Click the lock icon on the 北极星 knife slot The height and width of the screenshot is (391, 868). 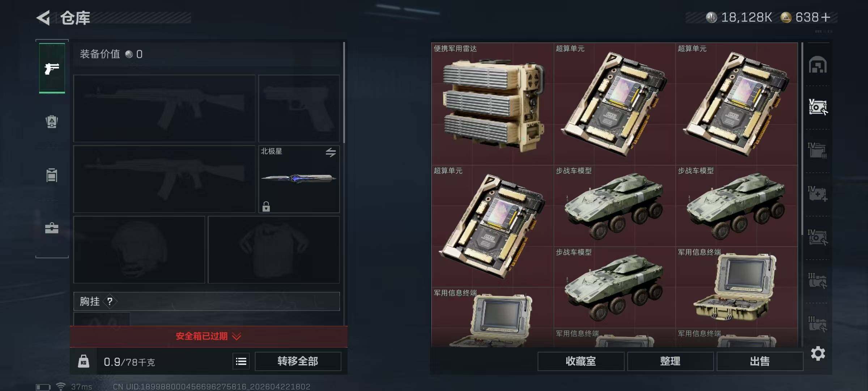266,207
